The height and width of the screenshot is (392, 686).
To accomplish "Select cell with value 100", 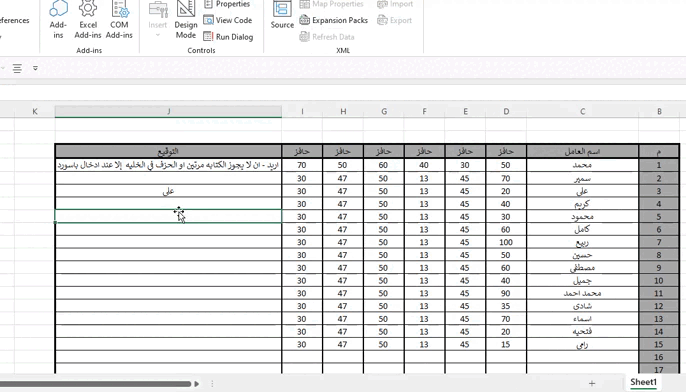I will click(506, 242).
